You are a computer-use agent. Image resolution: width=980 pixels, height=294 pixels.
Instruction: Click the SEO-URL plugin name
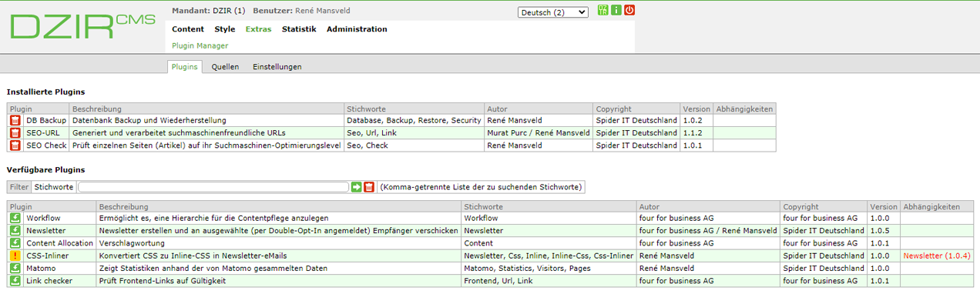point(43,133)
